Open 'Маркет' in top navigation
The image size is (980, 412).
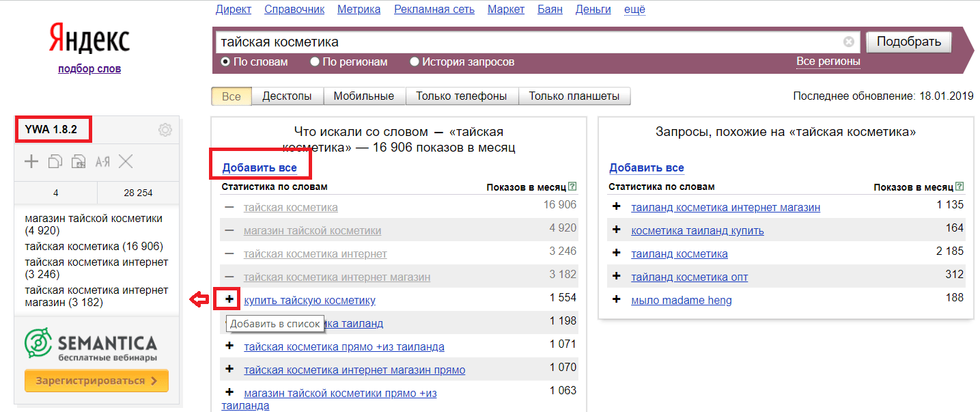pyautogui.click(x=506, y=9)
